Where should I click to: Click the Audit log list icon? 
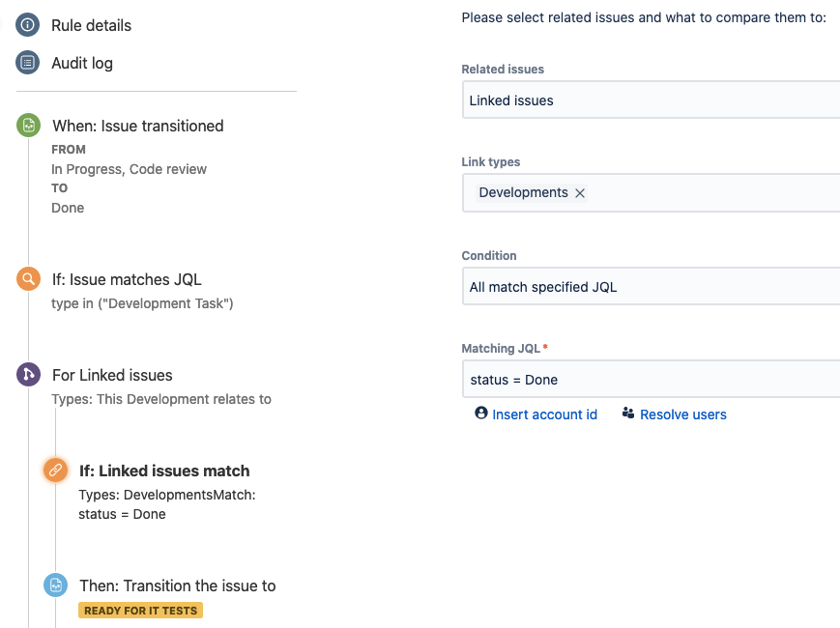(28, 63)
